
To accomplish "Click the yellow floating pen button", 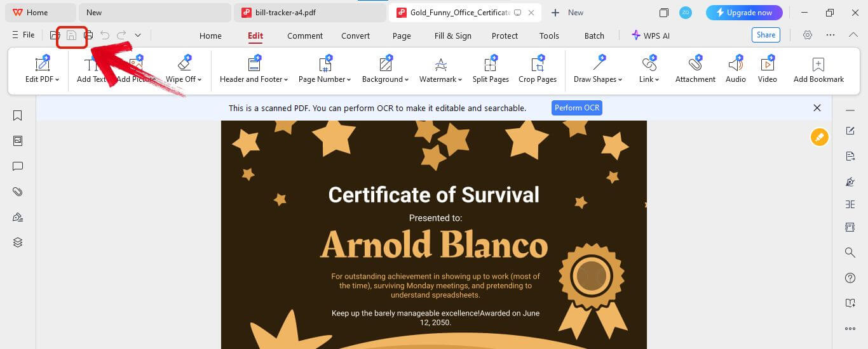I will 819,137.
